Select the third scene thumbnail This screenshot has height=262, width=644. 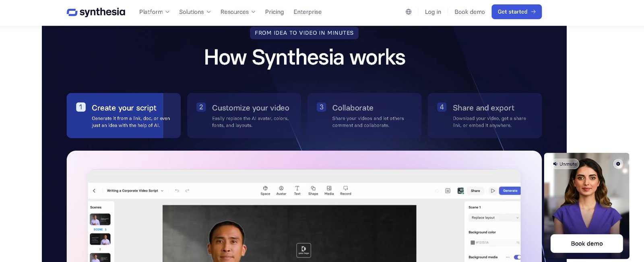pos(100,258)
